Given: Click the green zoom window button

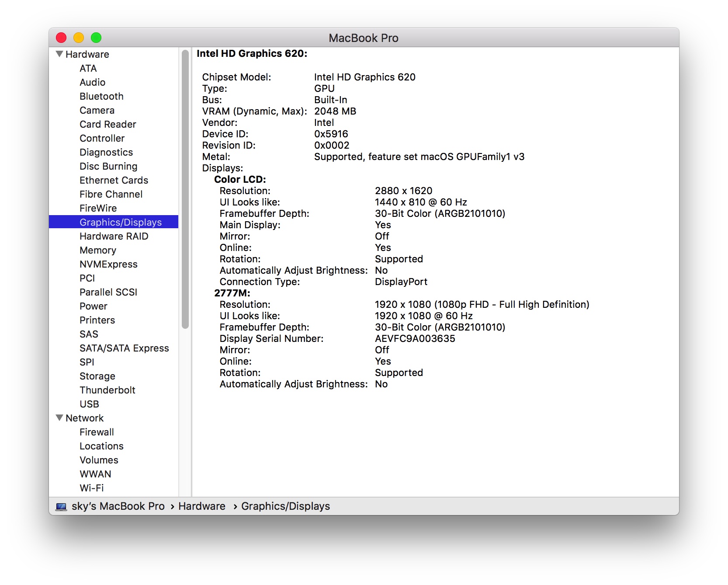Looking at the screenshot, I should pyautogui.click(x=96, y=38).
